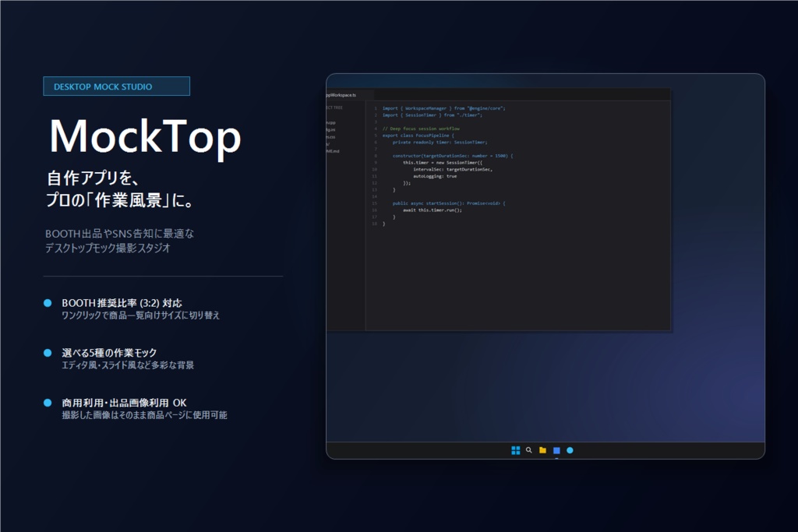Viewport: 798px width, 532px height.
Task: Click '撮影した画像はそのまま商品ページに使用可能' description
Action: click(x=144, y=415)
